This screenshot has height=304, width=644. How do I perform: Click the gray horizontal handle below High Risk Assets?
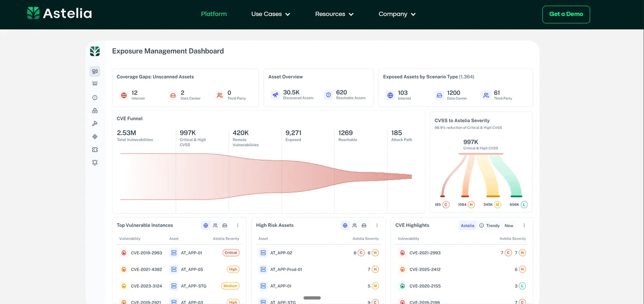312,298
